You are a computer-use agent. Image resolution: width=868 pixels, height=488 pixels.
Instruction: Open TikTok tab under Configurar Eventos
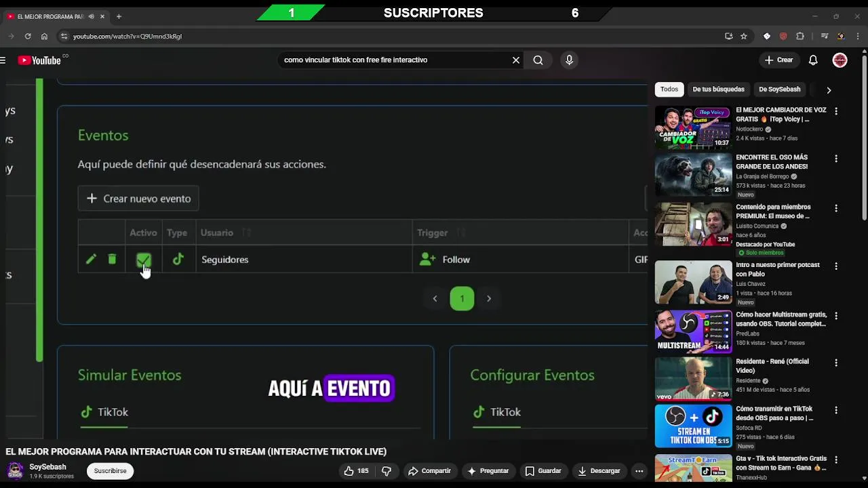tap(497, 412)
